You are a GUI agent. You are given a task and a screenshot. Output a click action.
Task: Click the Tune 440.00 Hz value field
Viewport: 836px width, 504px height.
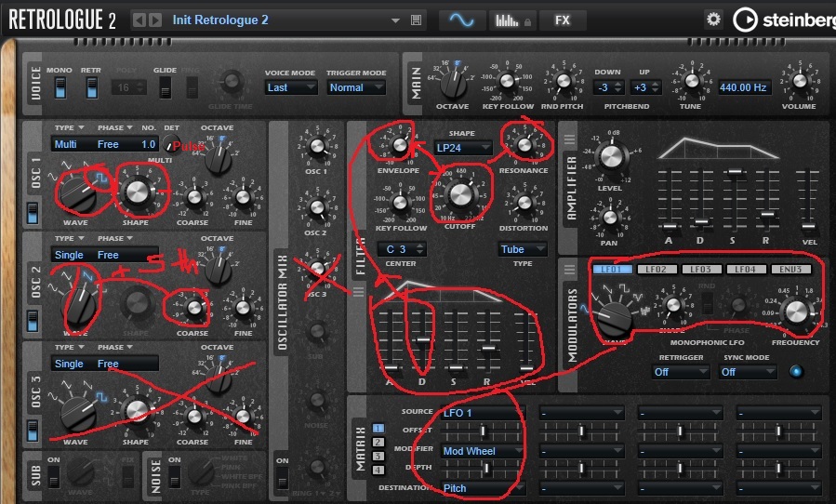(x=743, y=87)
